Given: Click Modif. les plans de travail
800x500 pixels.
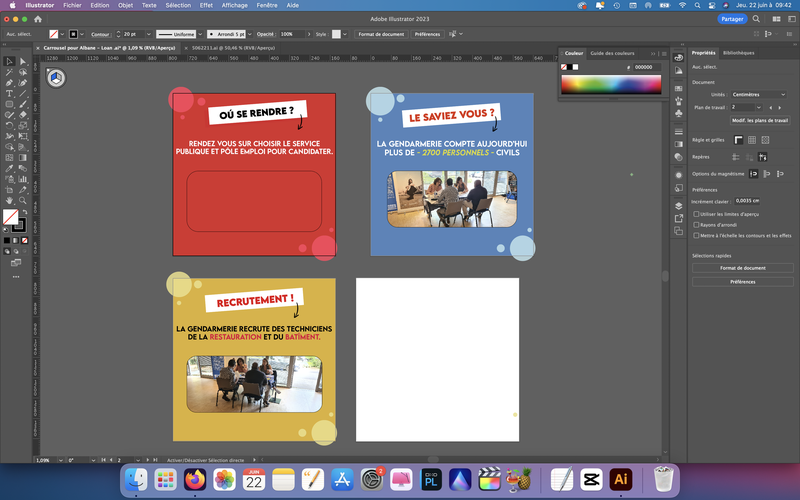Looking at the screenshot, I should [760, 120].
